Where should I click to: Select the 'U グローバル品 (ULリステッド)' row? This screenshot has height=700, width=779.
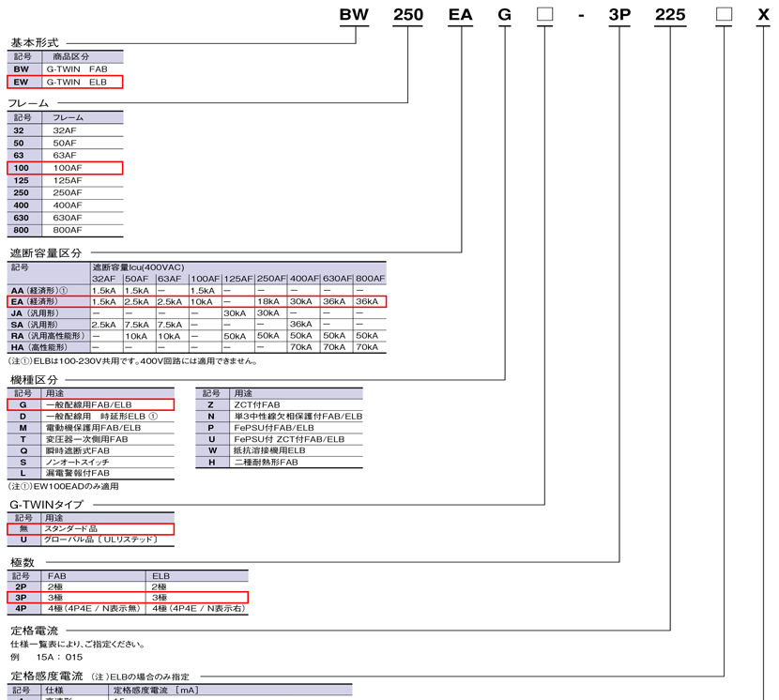click(91, 540)
